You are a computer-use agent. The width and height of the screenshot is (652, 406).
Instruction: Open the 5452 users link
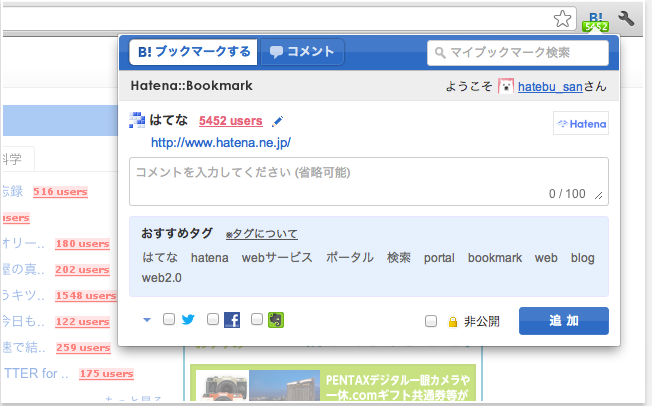[230, 121]
